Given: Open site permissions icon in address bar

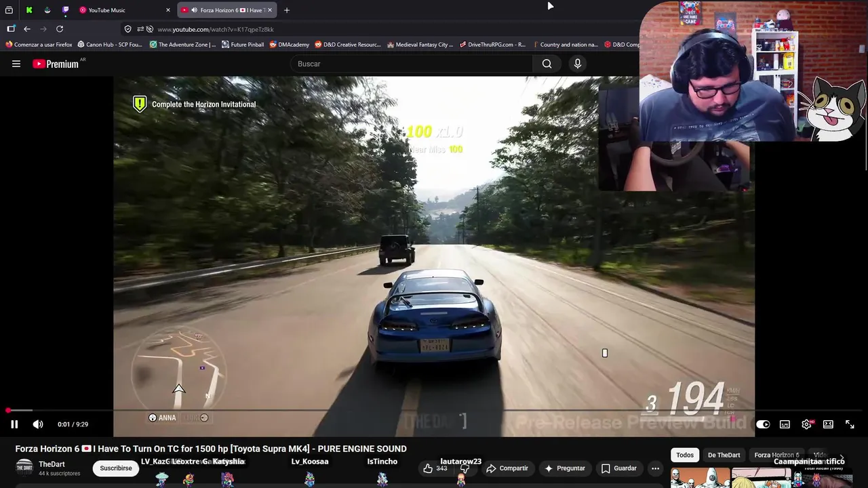Looking at the screenshot, I should 140,29.
